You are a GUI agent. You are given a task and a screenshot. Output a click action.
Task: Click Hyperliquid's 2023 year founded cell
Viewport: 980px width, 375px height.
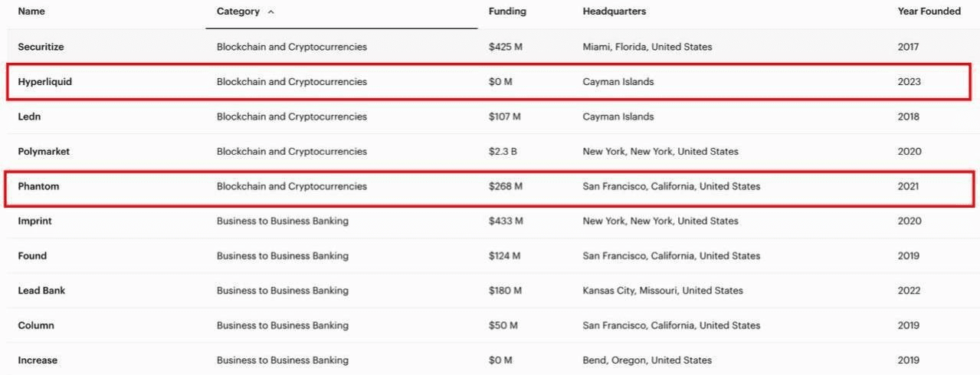(x=909, y=82)
